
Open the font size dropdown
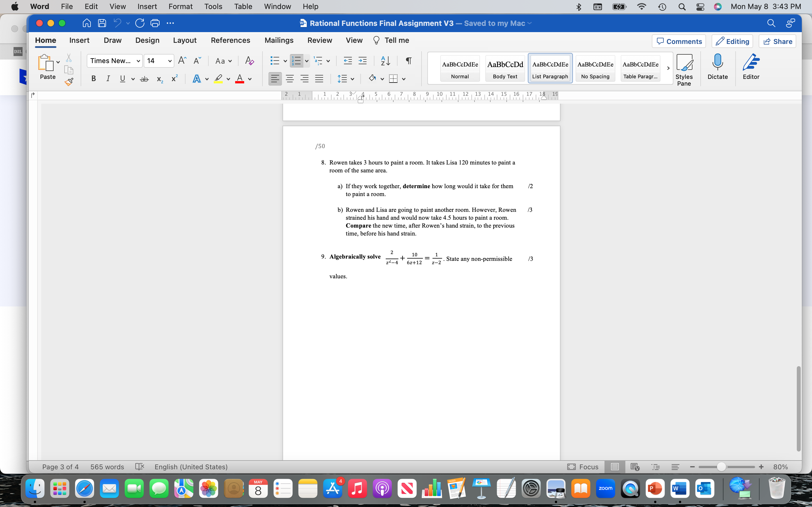point(169,61)
